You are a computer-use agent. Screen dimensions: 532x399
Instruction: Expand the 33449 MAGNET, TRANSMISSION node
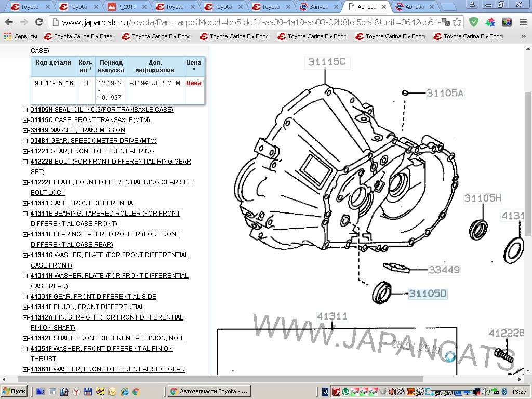point(25,130)
